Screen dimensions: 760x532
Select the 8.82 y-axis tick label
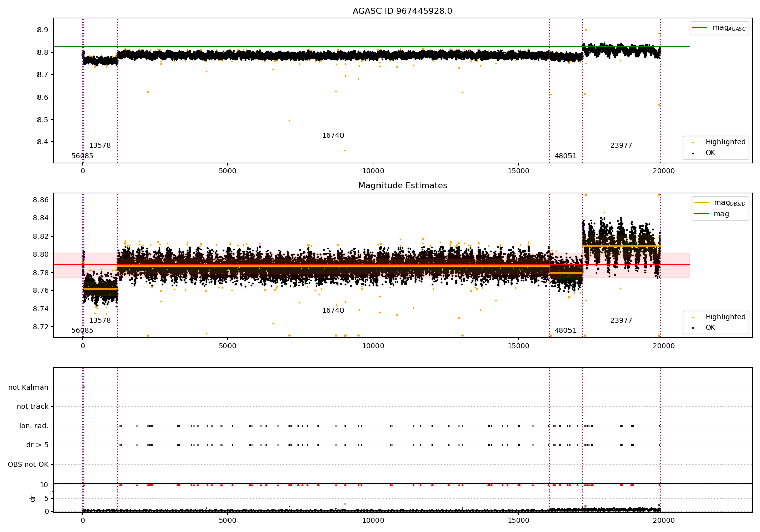(x=41, y=236)
